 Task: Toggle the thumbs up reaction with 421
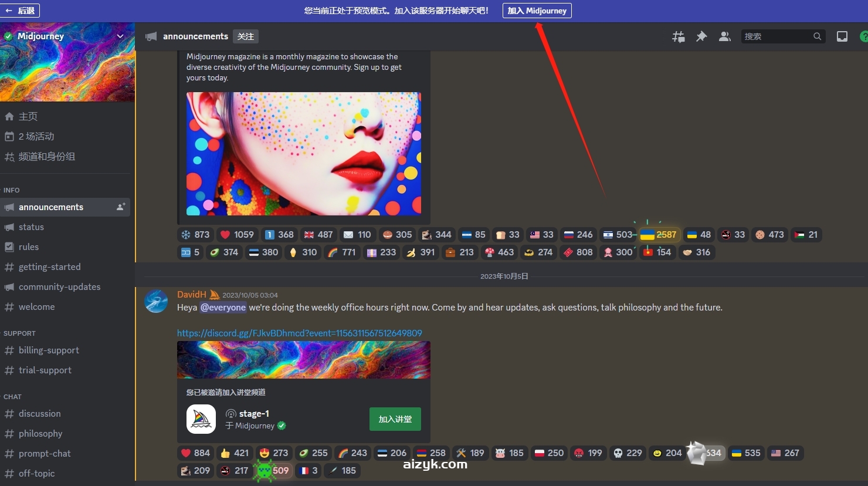tap(234, 453)
